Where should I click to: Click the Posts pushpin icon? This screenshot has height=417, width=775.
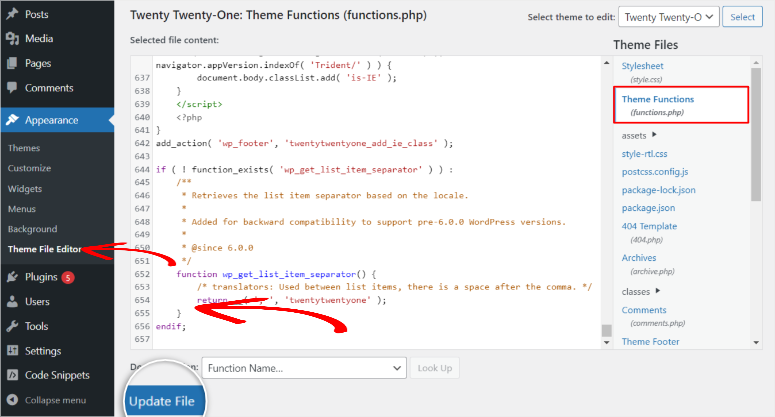pos(12,14)
